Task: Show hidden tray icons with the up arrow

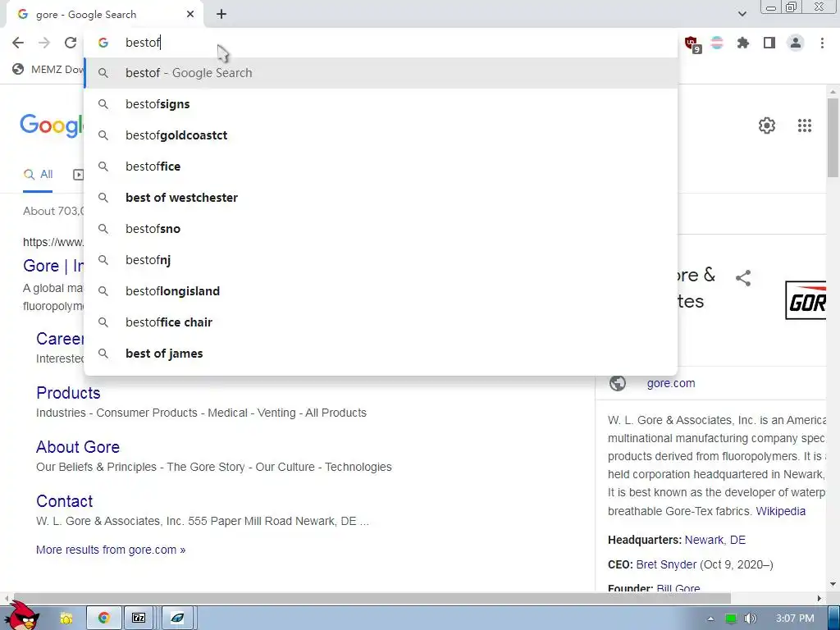Action: (x=710, y=619)
